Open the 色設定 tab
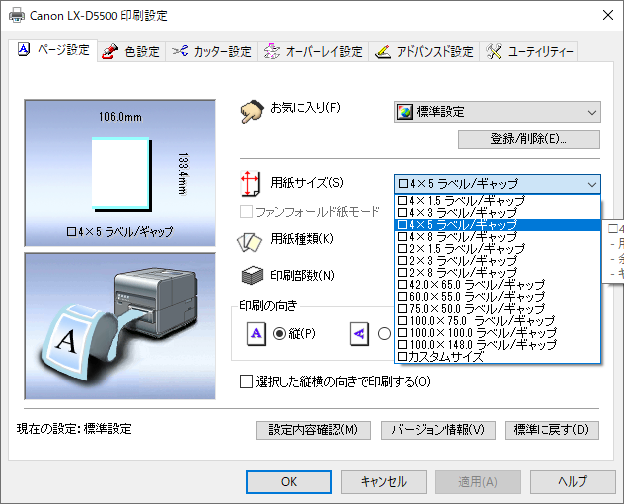624x504 pixels. 131,51
